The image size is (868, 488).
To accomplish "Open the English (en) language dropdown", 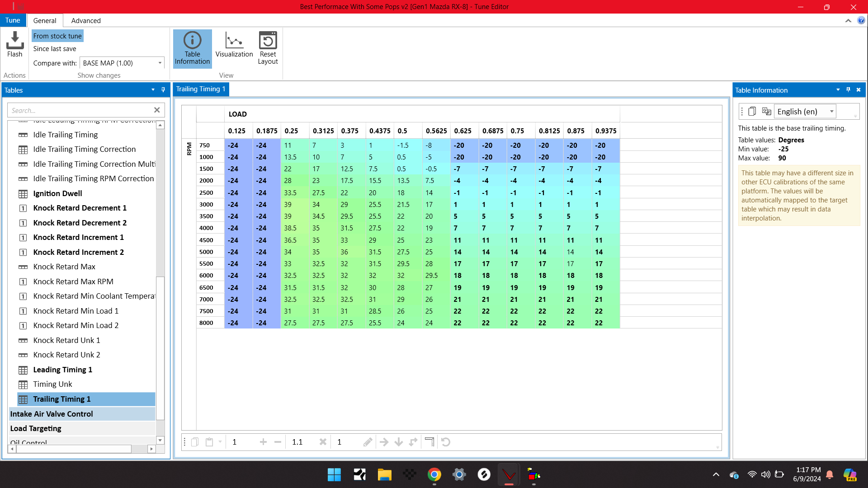I will (805, 112).
